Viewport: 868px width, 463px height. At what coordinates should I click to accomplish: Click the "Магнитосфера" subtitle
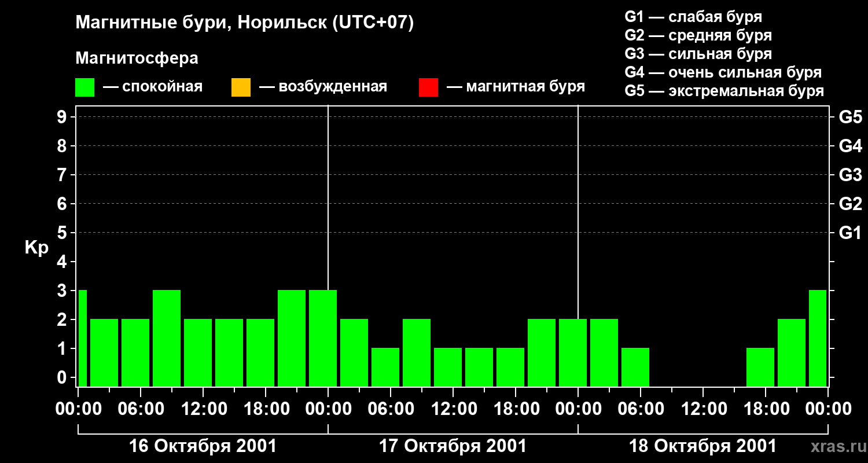click(137, 58)
